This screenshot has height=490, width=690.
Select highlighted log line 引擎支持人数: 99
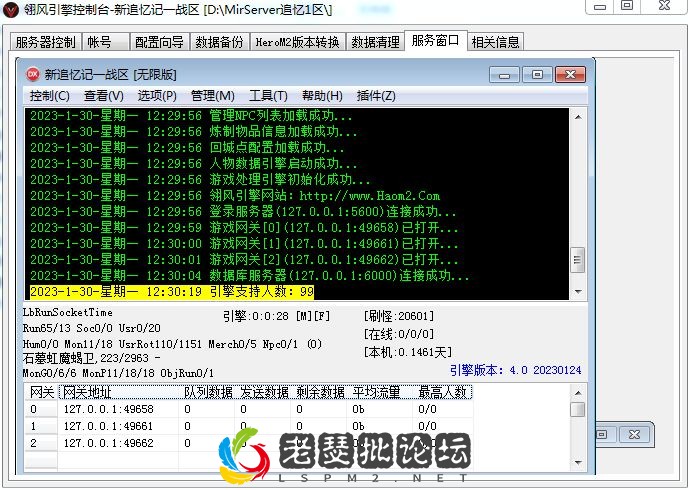click(x=172, y=292)
